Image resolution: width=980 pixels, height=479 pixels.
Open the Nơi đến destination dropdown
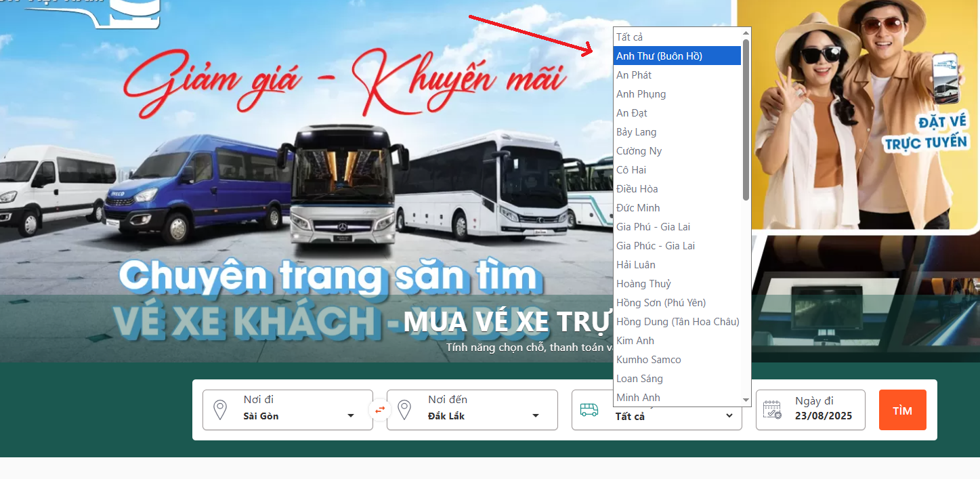[472, 410]
